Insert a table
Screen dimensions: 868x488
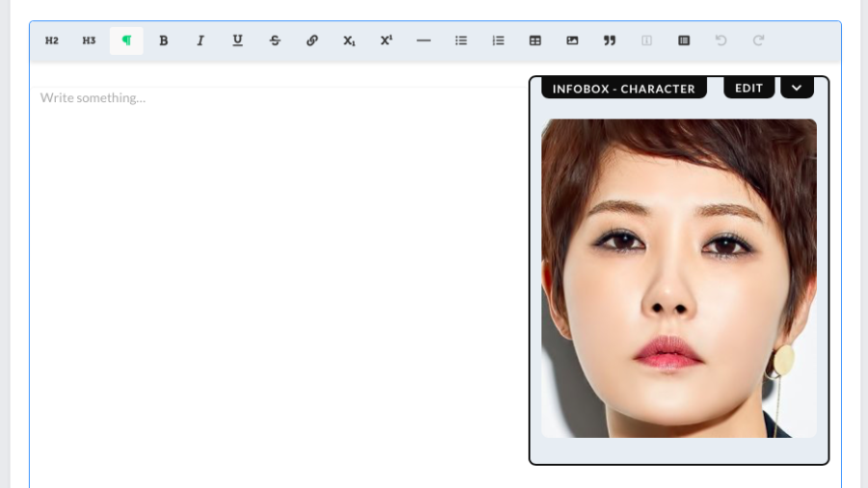tap(535, 41)
